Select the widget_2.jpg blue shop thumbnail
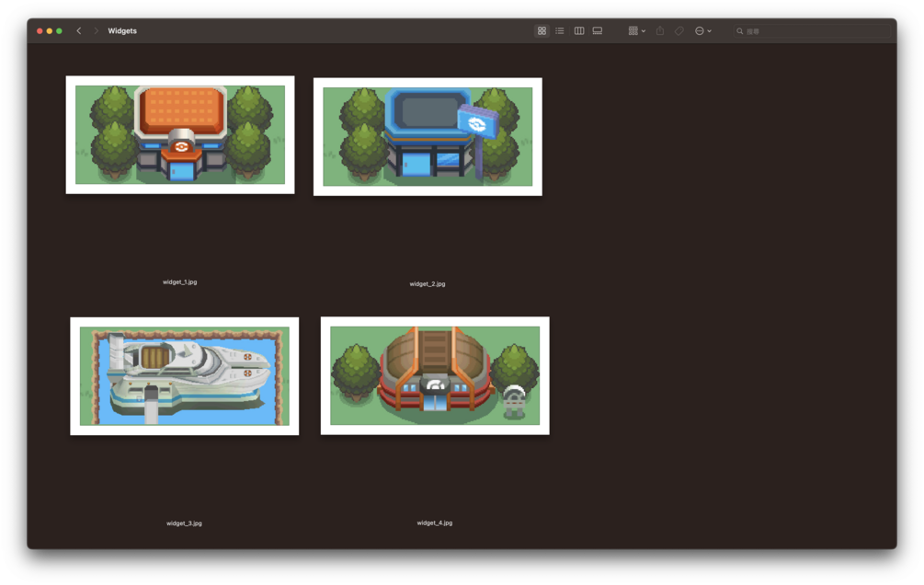 [428, 137]
